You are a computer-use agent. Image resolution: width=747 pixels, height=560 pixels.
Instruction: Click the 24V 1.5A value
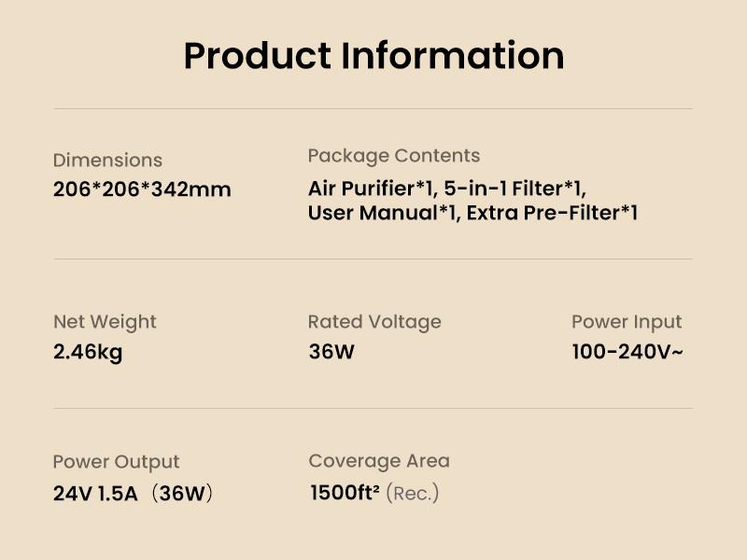95,494
